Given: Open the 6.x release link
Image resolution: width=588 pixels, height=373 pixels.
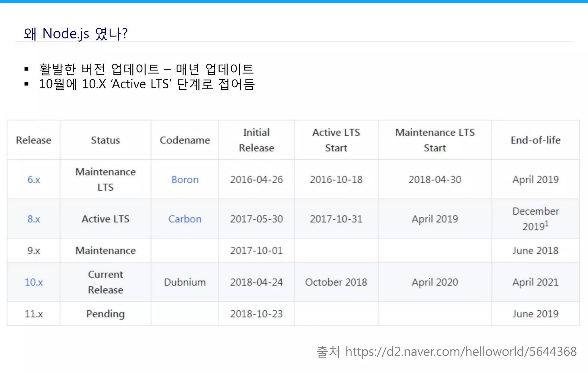Looking at the screenshot, I should (x=34, y=180).
